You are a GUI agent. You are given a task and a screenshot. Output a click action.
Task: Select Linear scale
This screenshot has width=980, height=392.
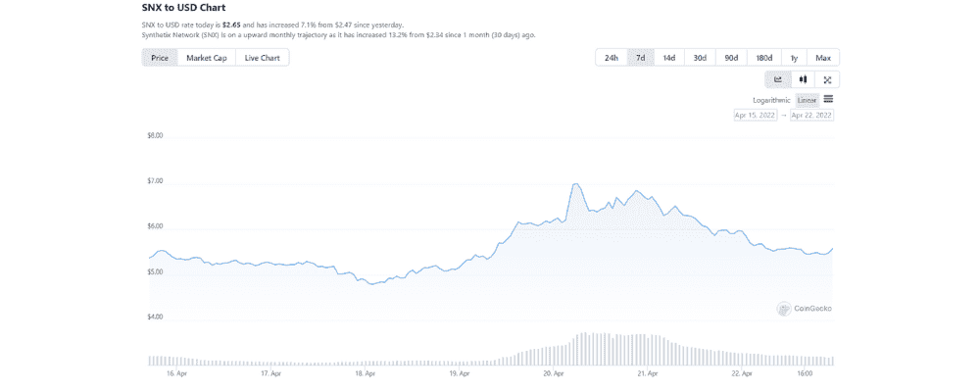coord(807,100)
